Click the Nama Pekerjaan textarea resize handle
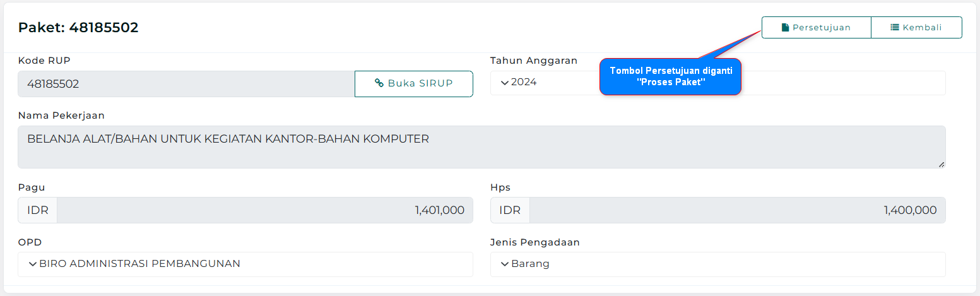980x296 pixels. [x=941, y=164]
